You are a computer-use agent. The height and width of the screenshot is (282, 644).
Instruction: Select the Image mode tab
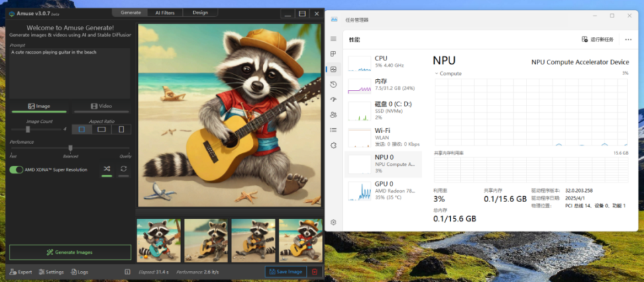click(39, 107)
